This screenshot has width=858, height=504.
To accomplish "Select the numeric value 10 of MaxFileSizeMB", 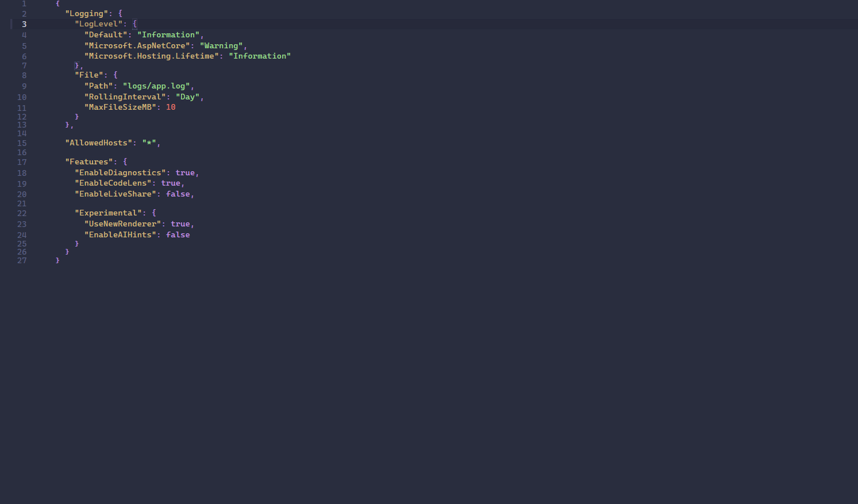I will (171, 107).
